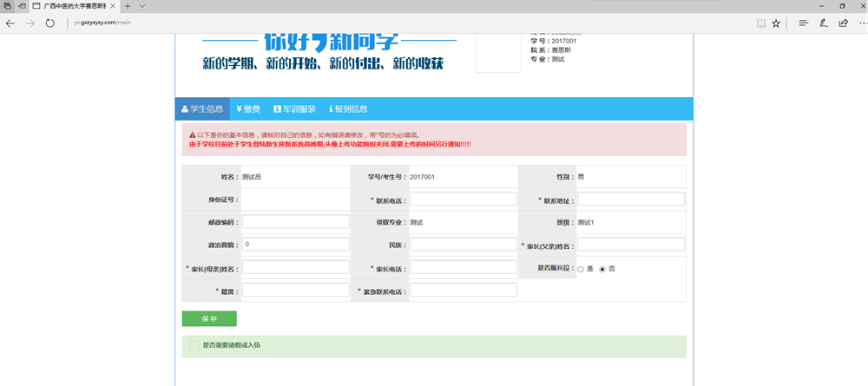Image resolution: width=868 pixels, height=386 pixels.
Task: Add page to favorites with star icon
Action: click(x=776, y=23)
